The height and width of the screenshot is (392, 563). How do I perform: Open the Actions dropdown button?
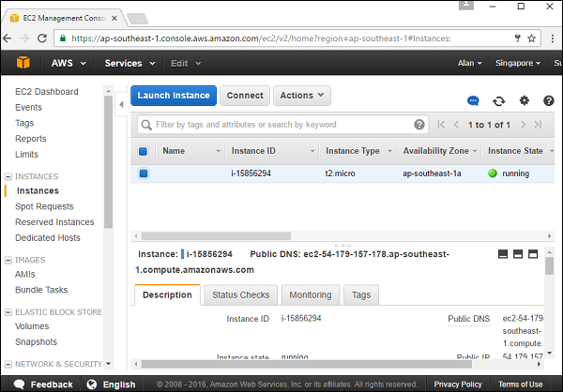pyautogui.click(x=302, y=96)
